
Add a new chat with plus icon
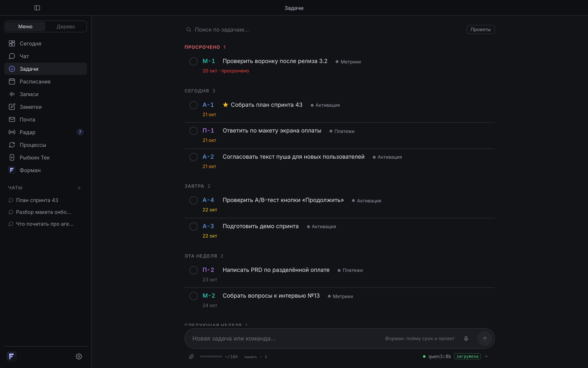79,188
